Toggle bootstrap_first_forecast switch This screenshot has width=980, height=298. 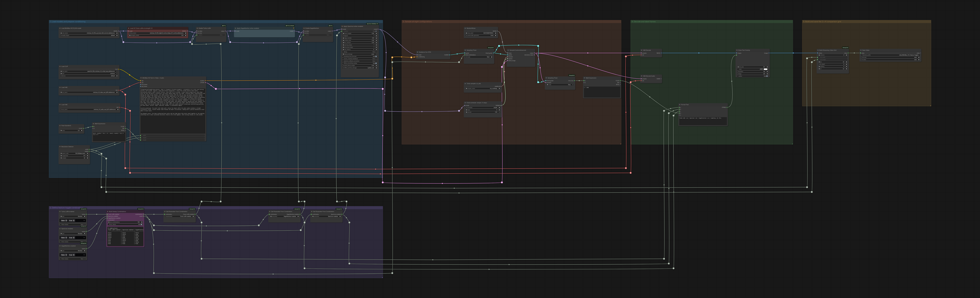360,56
